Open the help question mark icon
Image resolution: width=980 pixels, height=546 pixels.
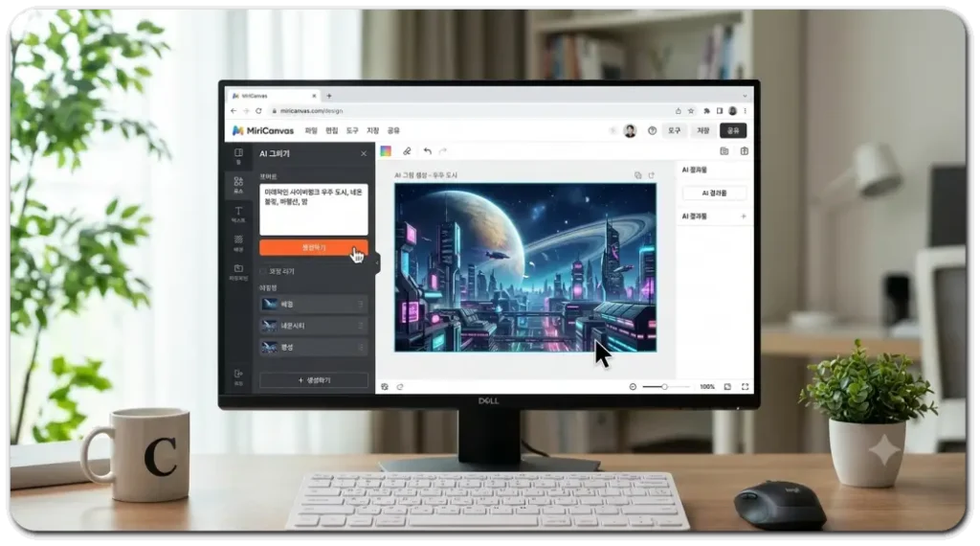652,130
